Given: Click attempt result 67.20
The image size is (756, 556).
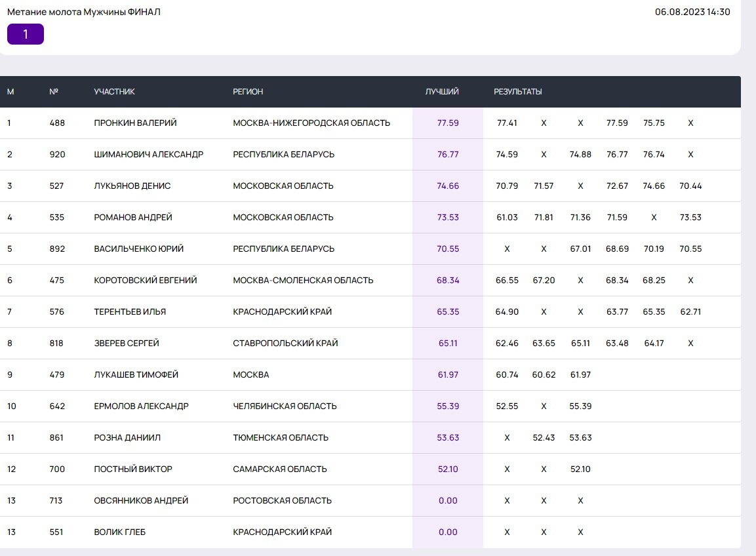Looking at the screenshot, I should tap(544, 280).
